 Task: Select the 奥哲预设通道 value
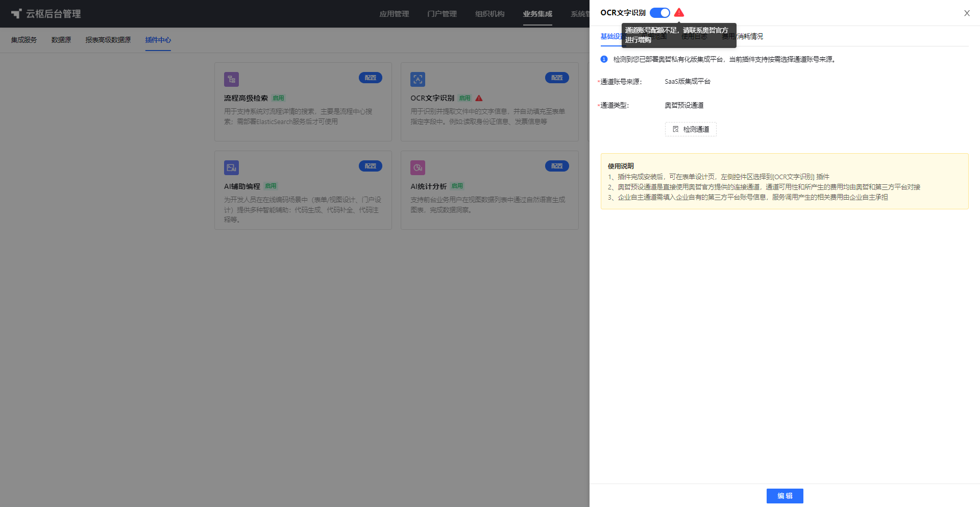pyautogui.click(x=684, y=105)
